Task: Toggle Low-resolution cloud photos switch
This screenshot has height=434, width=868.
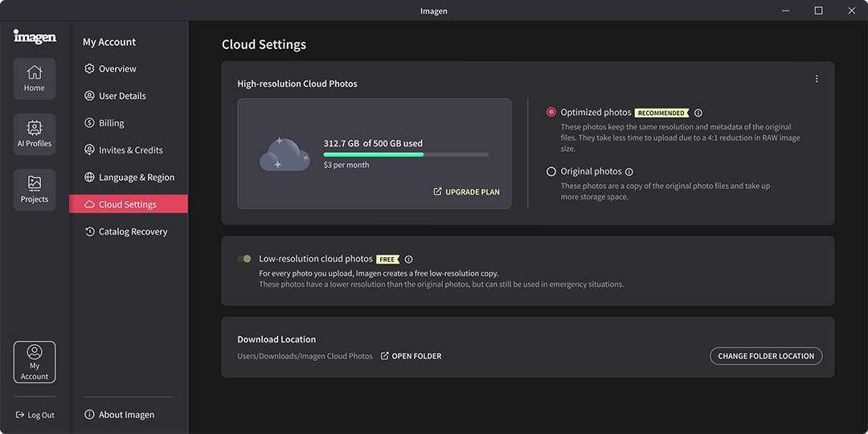Action: (244, 259)
